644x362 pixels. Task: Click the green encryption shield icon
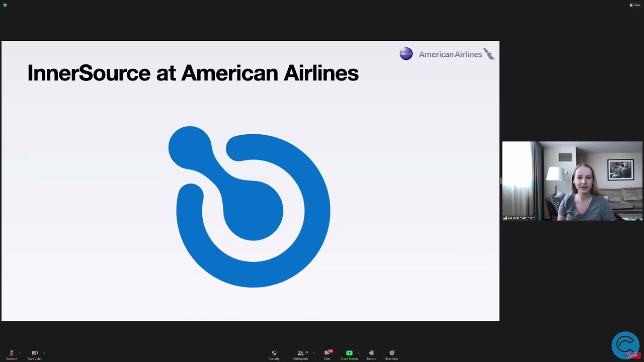pyautogui.click(x=5, y=5)
